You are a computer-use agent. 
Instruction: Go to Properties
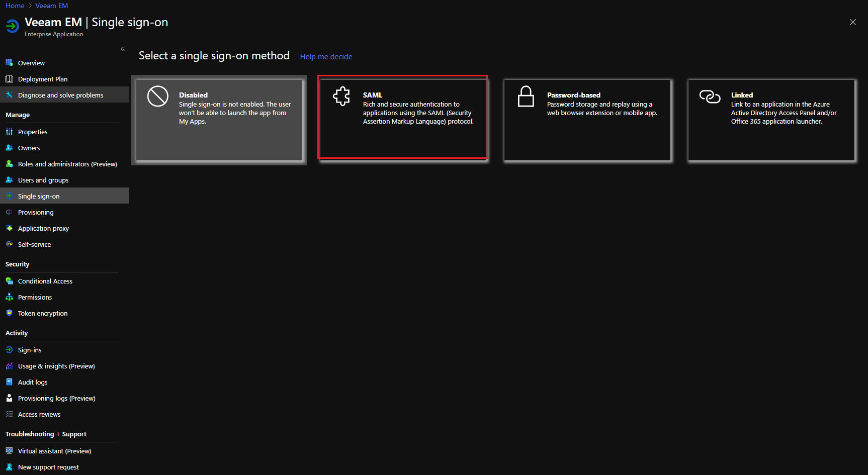point(64,132)
